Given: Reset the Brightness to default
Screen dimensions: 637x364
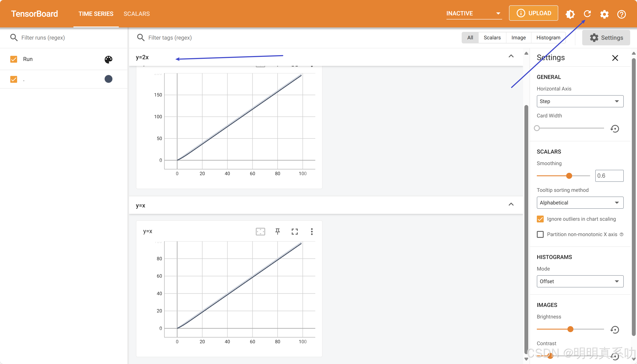Looking at the screenshot, I should click(615, 330).
